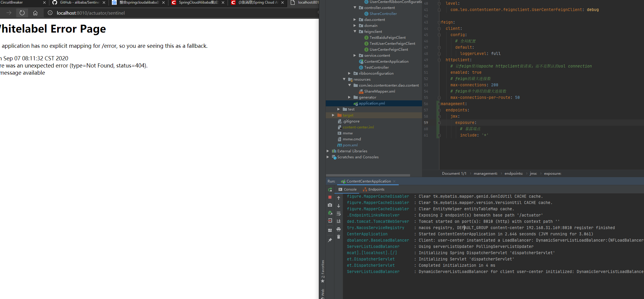The height and width of the screenshot is (299, 644).
Task: Select .gitignore file
Action: [x=351, y=121]
